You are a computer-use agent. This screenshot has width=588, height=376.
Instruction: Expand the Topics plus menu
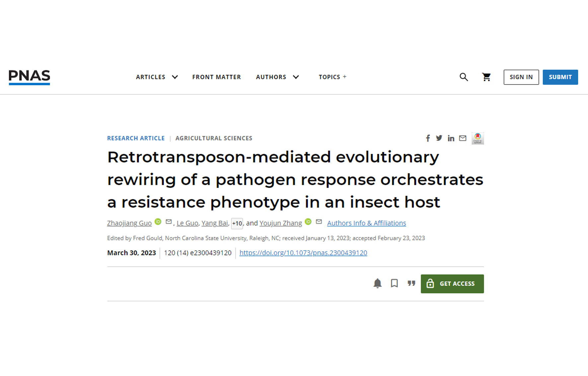[332, 77]
